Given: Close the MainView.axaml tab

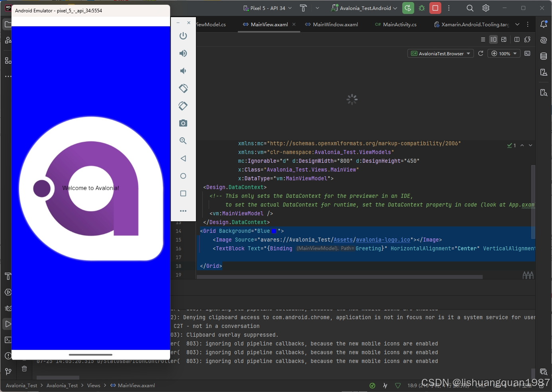Looking at the screenshot, I should [x=294, y=24].
